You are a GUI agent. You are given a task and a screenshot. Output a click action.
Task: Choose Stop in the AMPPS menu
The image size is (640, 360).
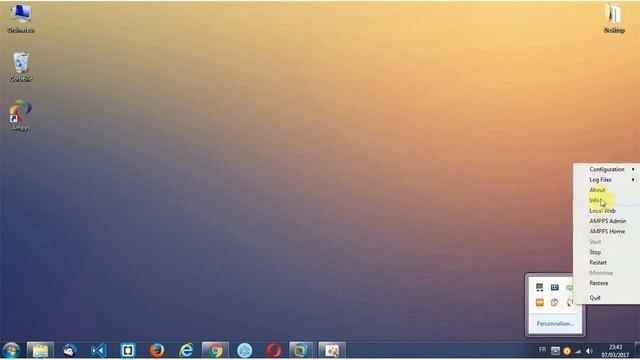607,252
